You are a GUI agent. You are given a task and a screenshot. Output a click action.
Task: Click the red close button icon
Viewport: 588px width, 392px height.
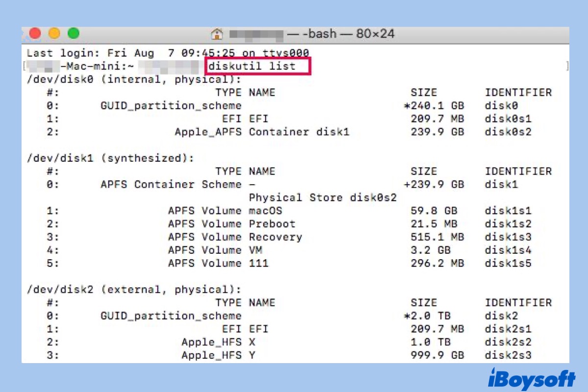[35, 32]
